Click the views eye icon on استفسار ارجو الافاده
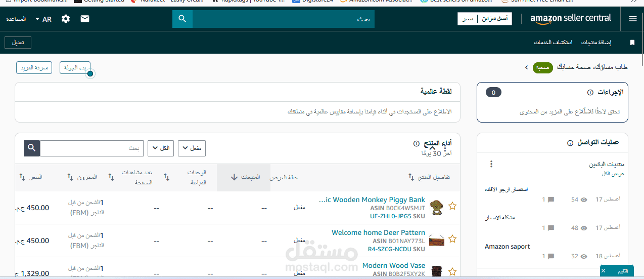 coord(584,200)
